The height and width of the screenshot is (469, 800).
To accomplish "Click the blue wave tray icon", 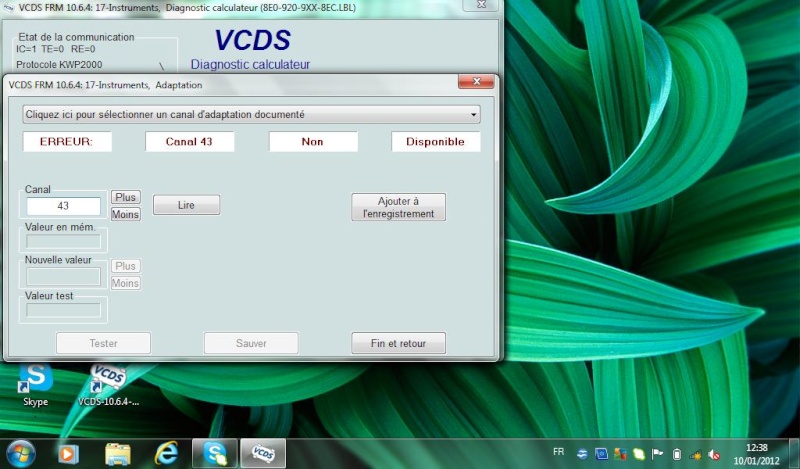I will (582, 454).
